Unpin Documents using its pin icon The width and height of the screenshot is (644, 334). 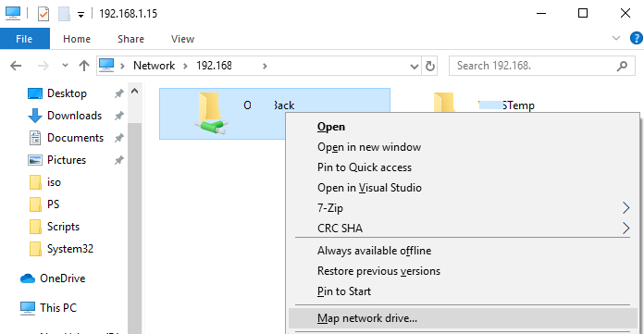118,139
